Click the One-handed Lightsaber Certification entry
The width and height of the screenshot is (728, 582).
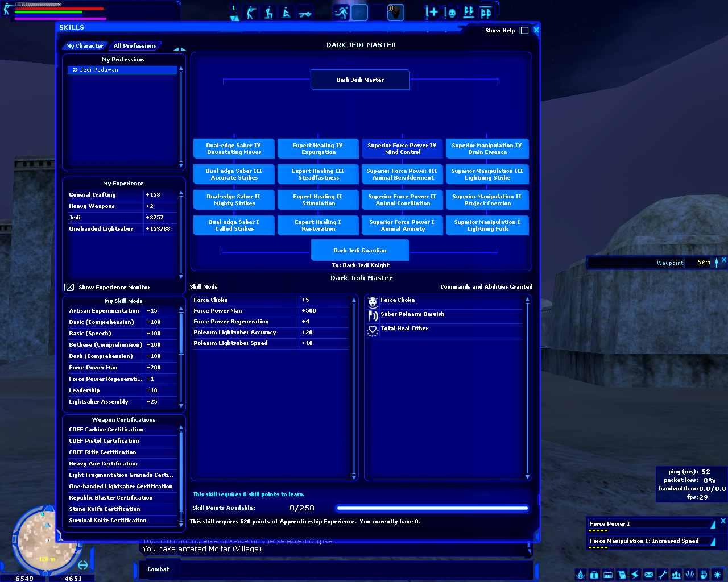122,487
